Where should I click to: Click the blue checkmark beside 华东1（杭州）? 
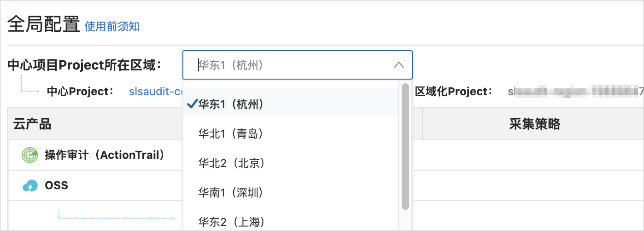[x=192, y=104]
